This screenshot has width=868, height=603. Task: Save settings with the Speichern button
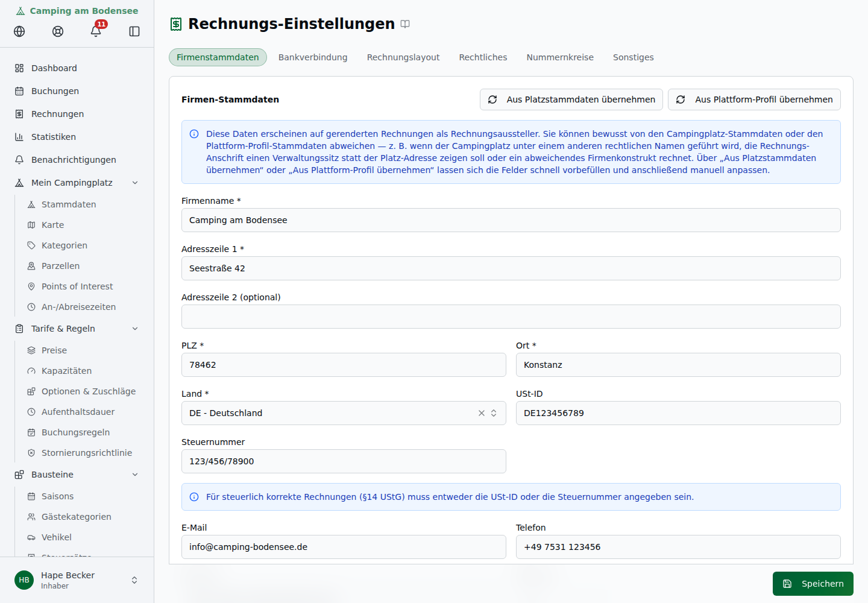click(813, 584)
